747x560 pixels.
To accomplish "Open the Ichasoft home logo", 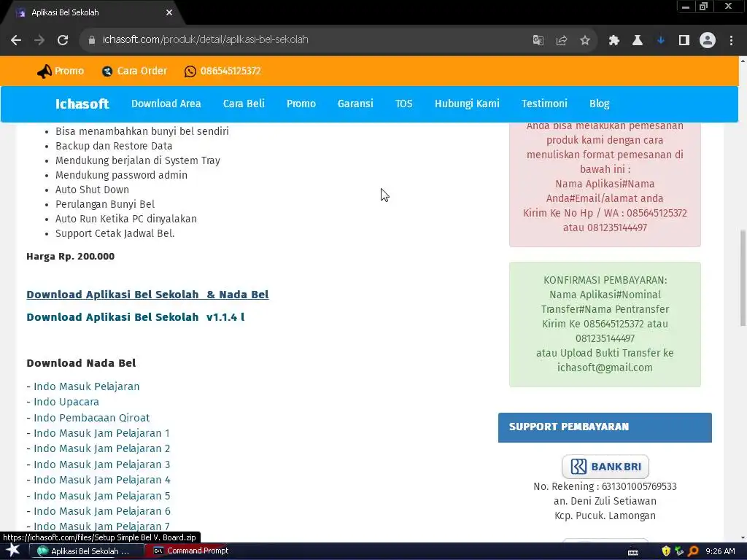I will pos(82,104).
